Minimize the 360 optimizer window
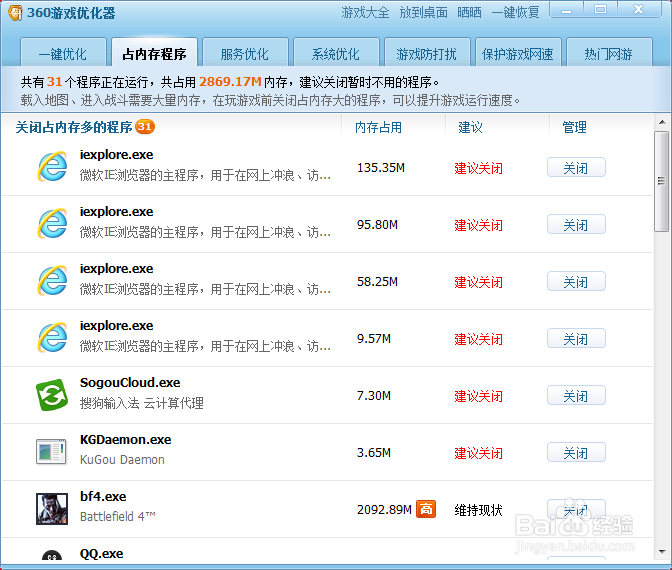 (x=567, y=9)
